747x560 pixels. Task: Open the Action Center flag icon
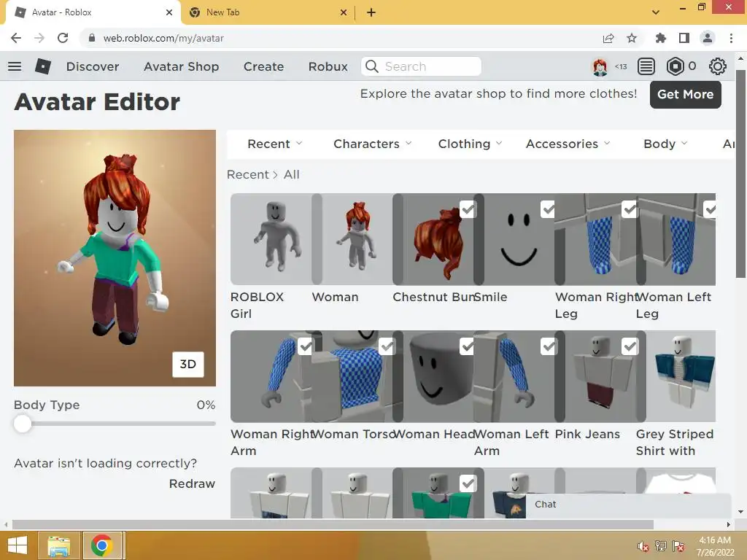pyautogui.click(x=678, y=546)
